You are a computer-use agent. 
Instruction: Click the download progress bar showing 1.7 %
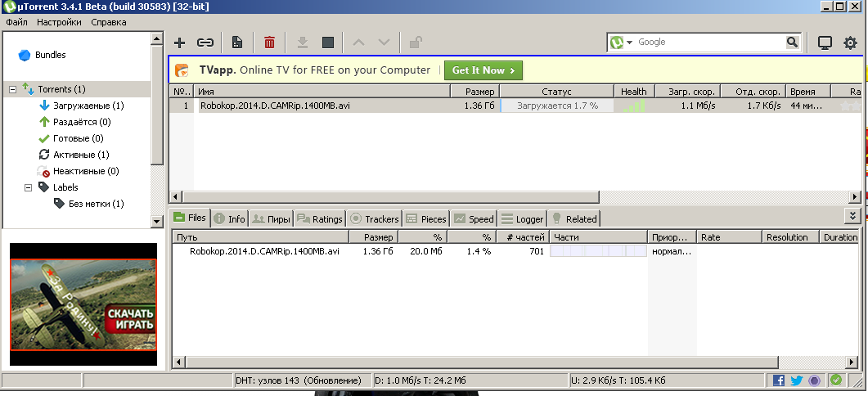(556, 106)
